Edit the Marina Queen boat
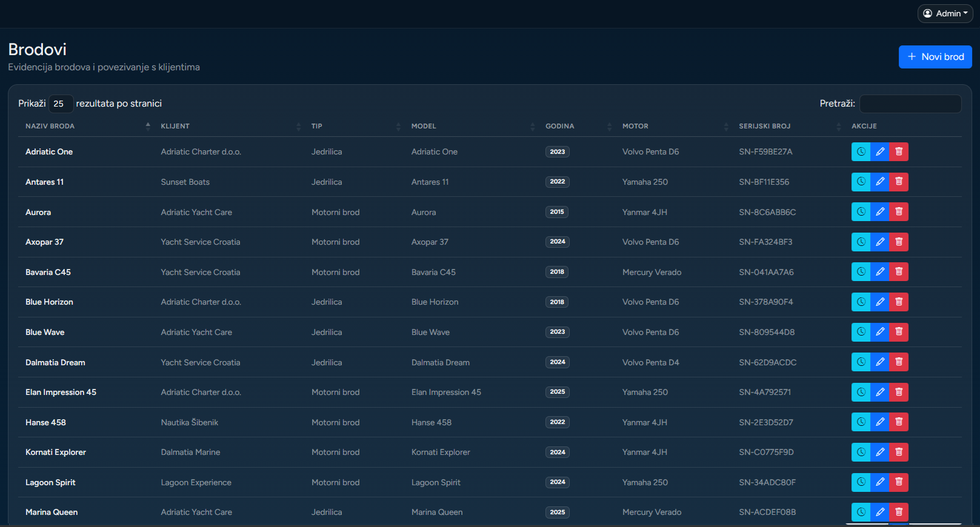The height and width of the screenshot is (527, 980). (880, 512)
